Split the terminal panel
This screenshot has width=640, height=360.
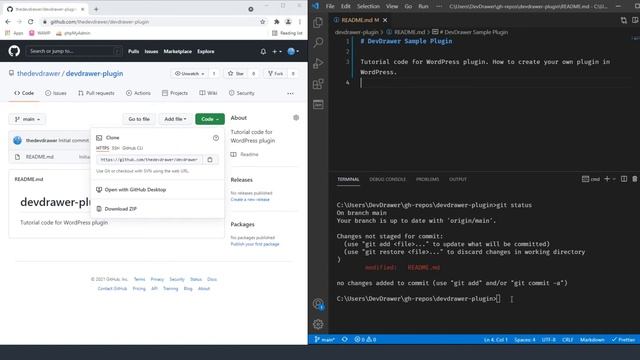point(624,179)
